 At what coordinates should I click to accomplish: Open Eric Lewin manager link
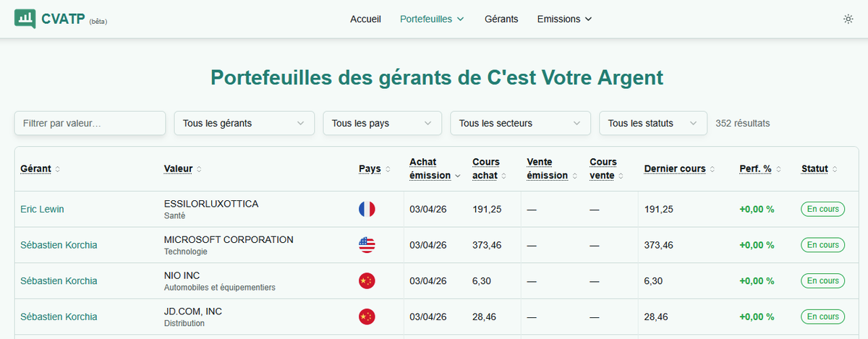coord(42,210)
